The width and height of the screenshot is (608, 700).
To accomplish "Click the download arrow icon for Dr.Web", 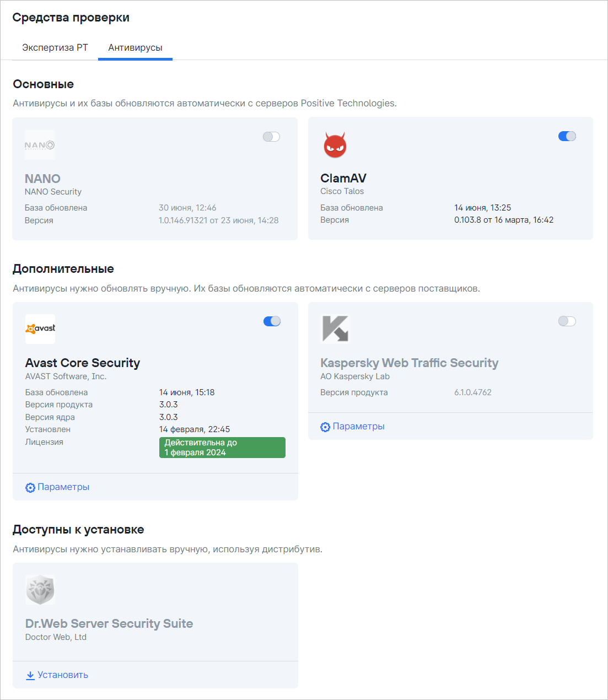I will tap(30, 675).
